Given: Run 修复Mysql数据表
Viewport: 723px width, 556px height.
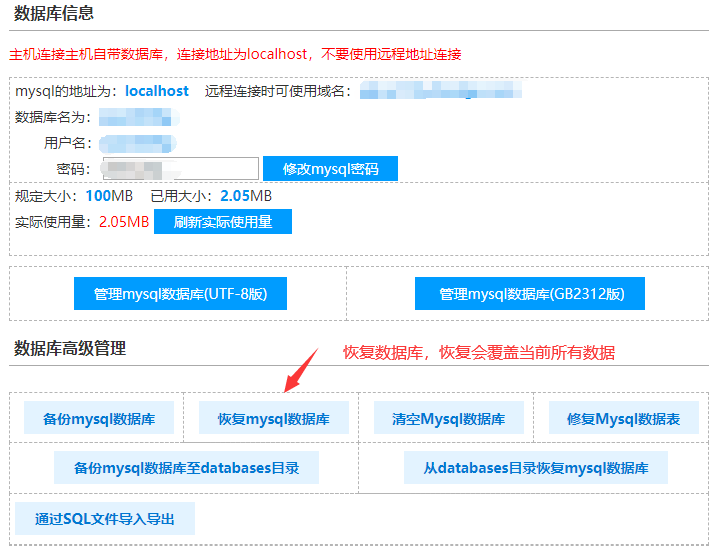Looking at the screenshot, I should (623, 419).
